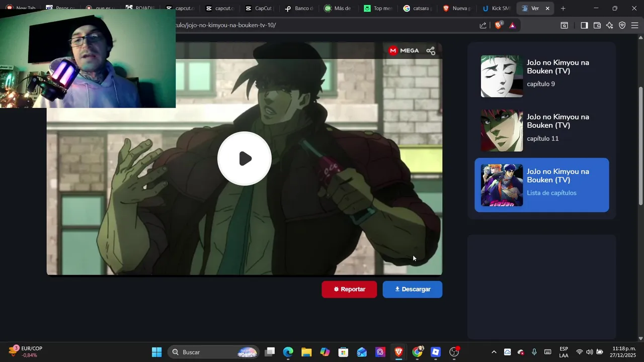
Task: Launch Microsoft Edge from taskbar
Action: pyautogui.click(x=288, y=352)
